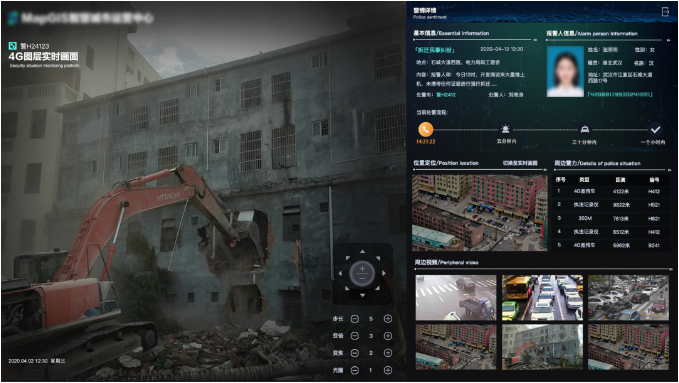
Task: Click the Position location aerial map image
Action: (479, 213)
